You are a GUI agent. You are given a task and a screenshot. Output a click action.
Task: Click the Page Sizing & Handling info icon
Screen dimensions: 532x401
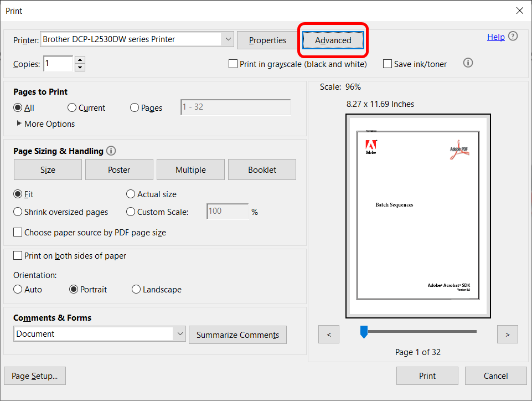click(111, 151)
